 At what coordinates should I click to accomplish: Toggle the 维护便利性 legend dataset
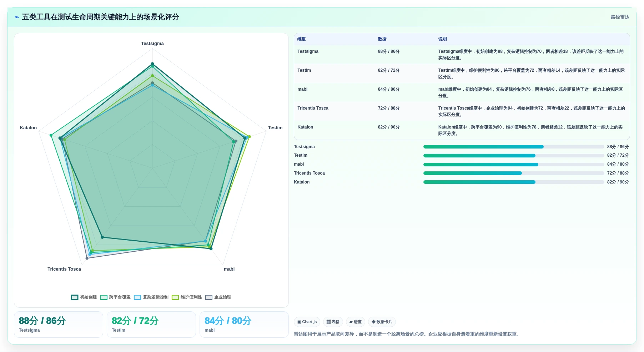point(187,297)
